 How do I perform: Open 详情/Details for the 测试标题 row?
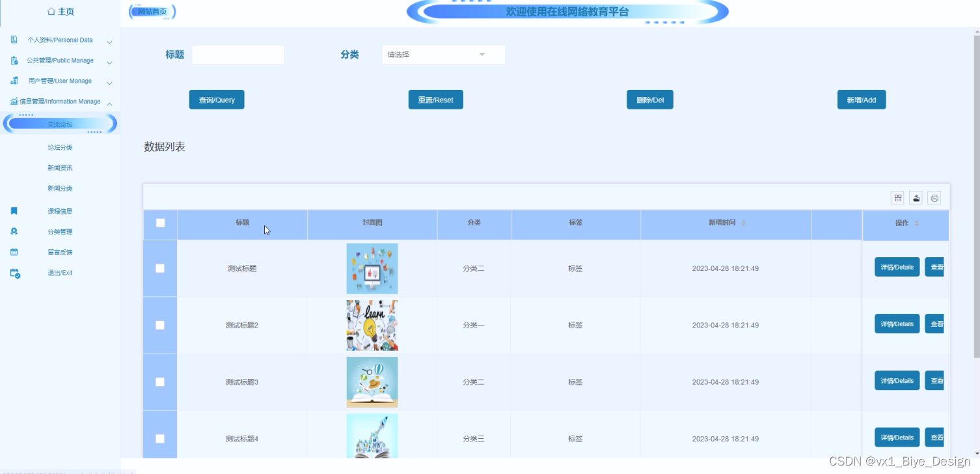click(x=897, y=267)
